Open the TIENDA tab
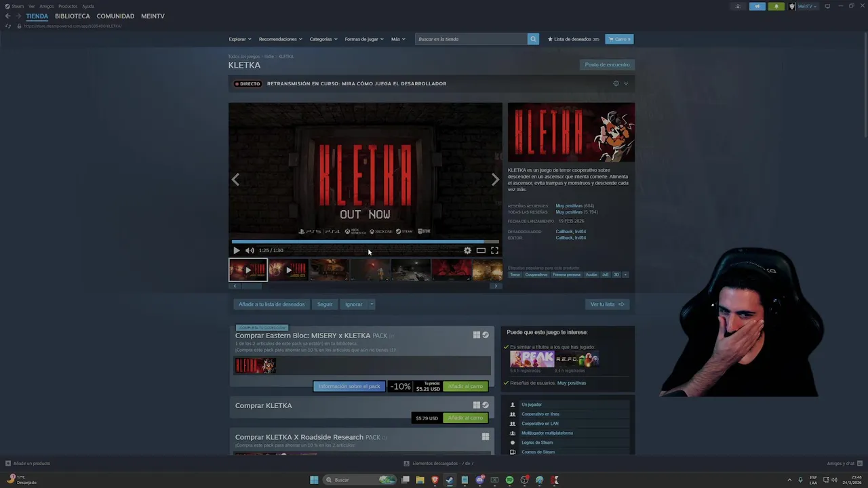 [37, 16]
